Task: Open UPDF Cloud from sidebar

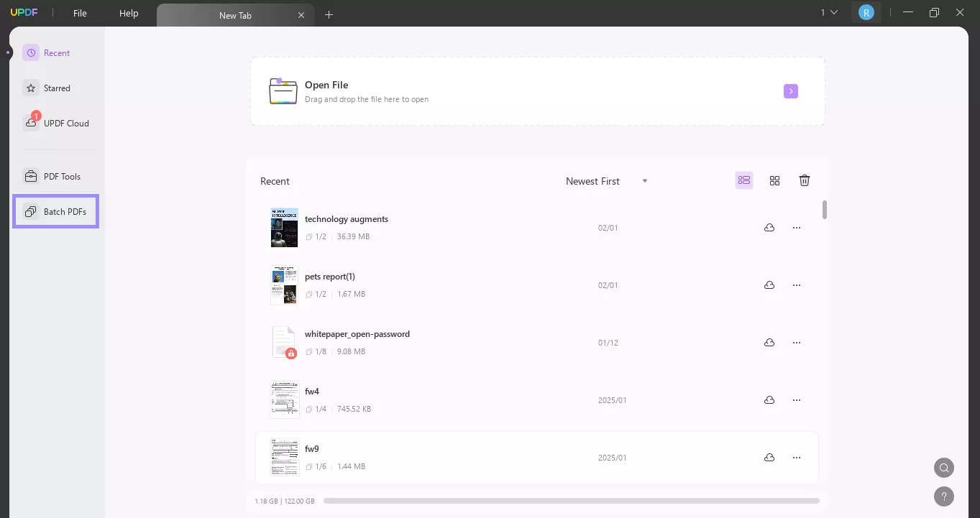Action: coord(56,123)
